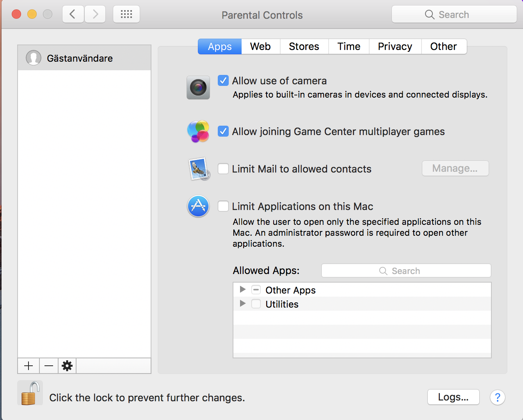Click the toolbar Search field
Image resolution: width=523 pixels, height=420 pixels.
pos(454,14)
